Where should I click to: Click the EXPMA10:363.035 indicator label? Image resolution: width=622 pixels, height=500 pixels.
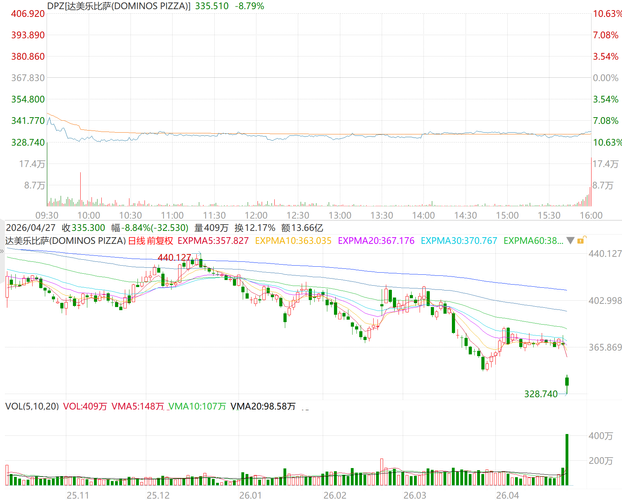(x=293, y=240)
